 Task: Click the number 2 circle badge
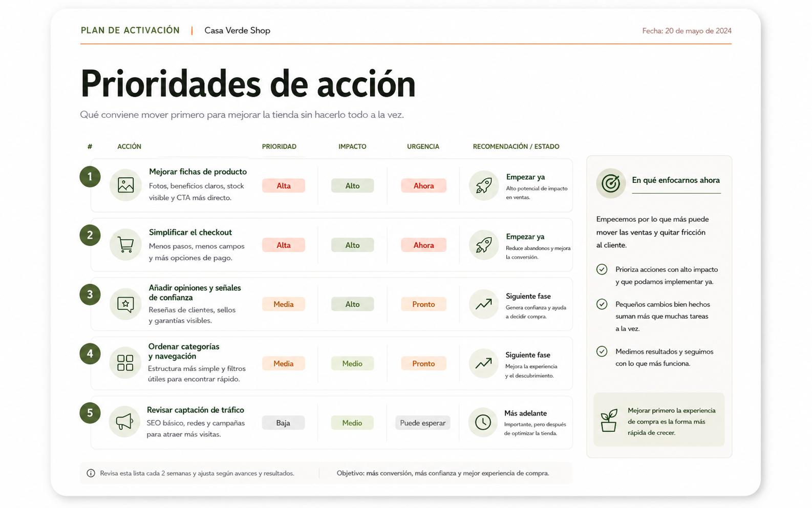(x=90, y=235)
